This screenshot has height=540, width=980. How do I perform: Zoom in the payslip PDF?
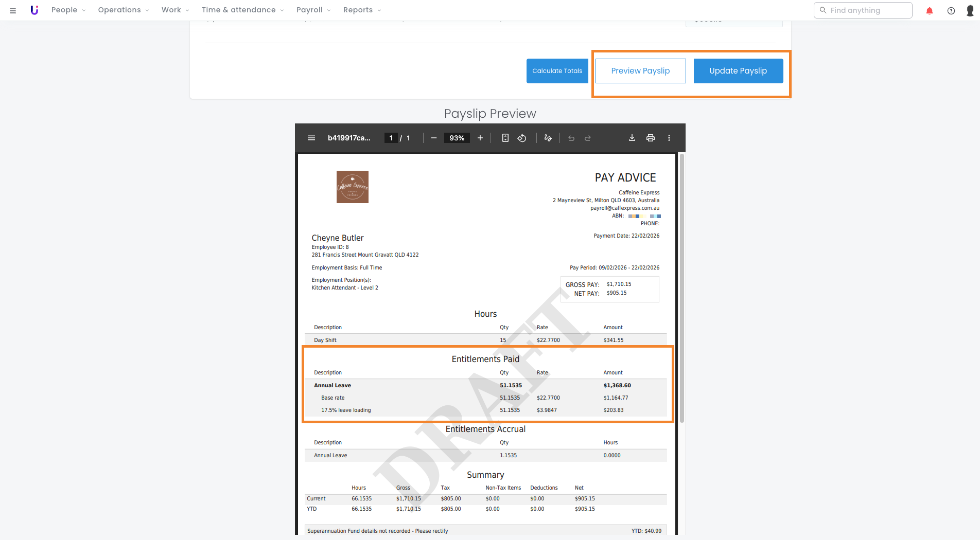click(x=480, y=138)
